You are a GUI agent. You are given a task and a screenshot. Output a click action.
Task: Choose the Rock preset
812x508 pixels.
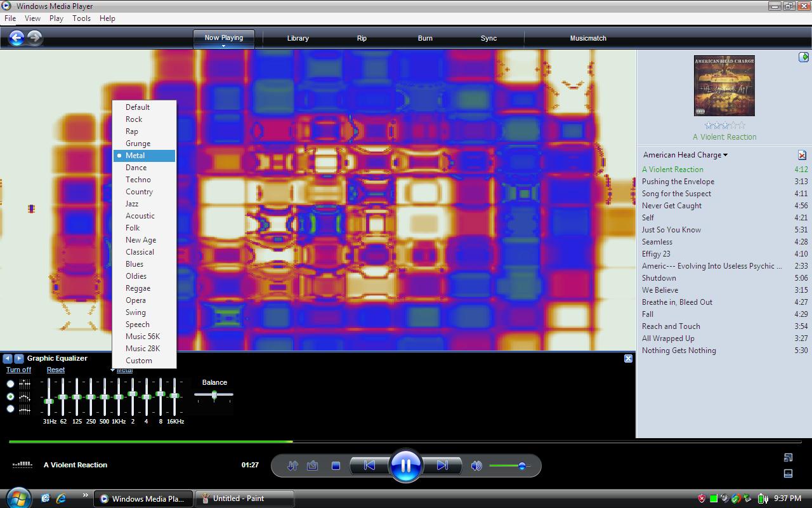(144, 119)
